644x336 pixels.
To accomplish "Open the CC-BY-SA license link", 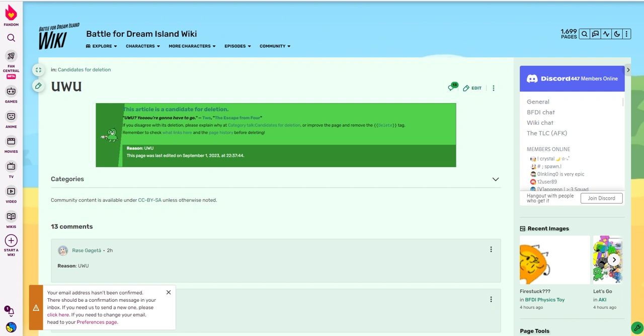I will click(149, 200).
